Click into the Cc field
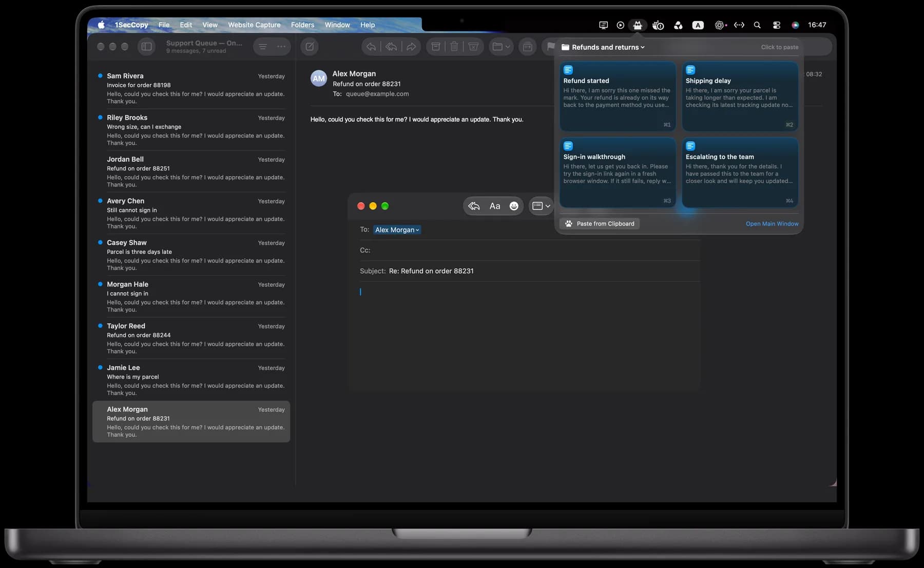The width and height of the screenshot is (924, 568). [x=530, y=251]
